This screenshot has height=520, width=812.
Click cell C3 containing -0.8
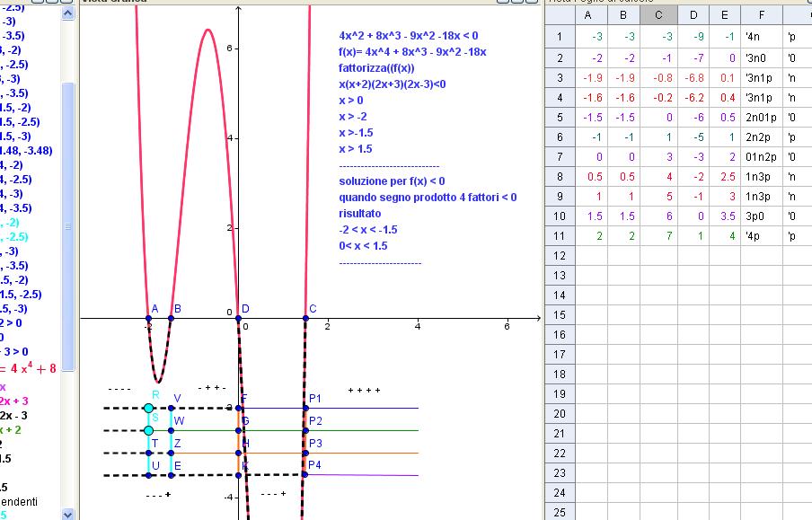coord(658,78)
